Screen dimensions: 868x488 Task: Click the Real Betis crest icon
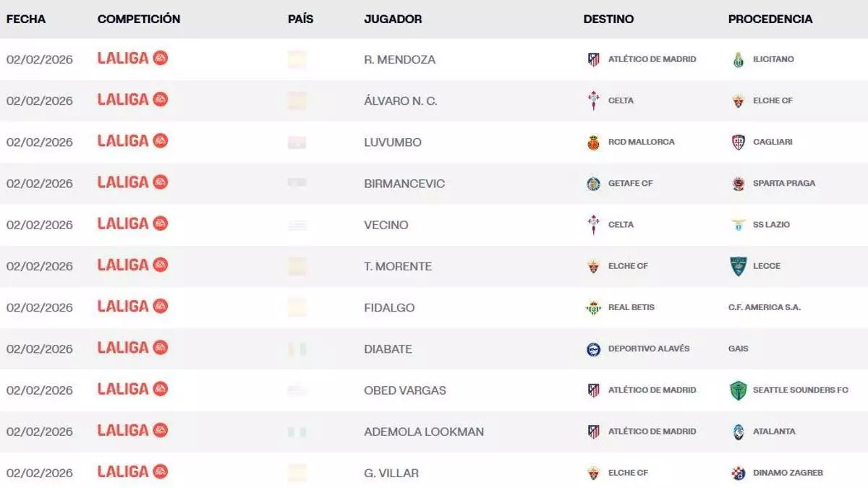coord(593,308)
